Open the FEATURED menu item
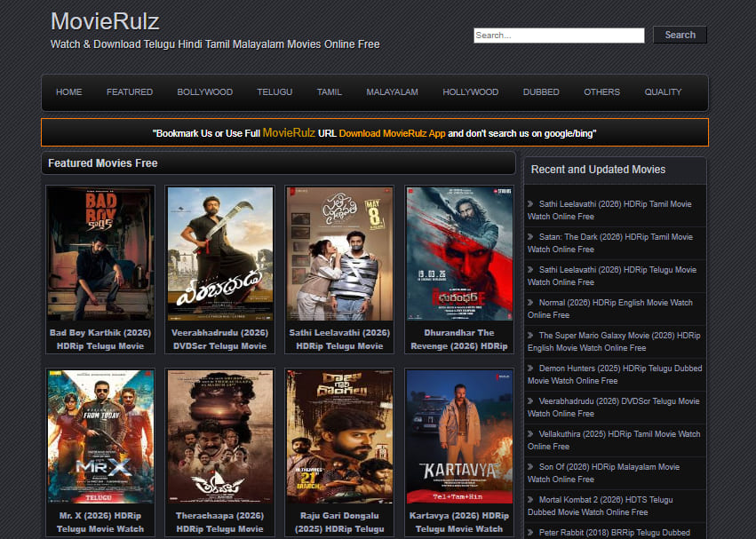This screenshot has width=756, height=539. [130, 92]
